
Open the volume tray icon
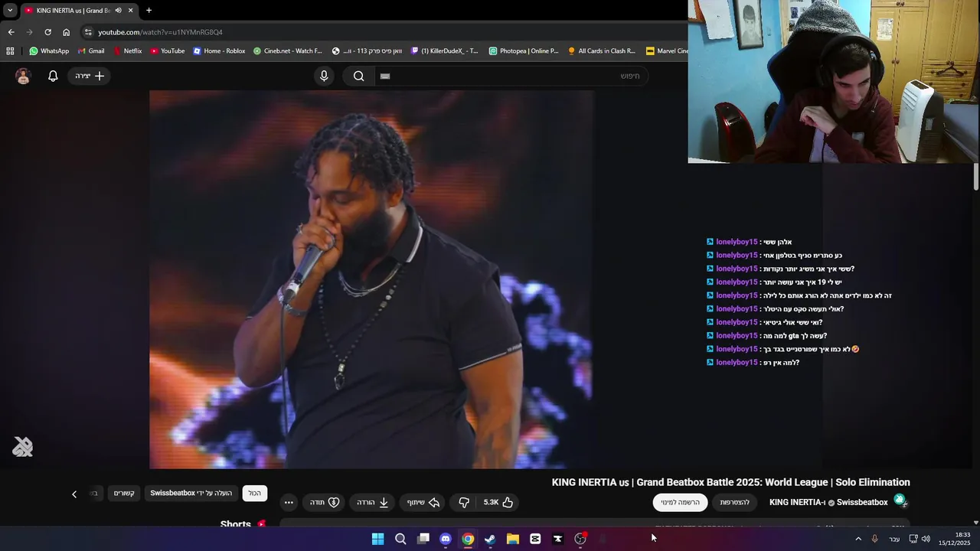pyautogui.click(x=926, y=539)
